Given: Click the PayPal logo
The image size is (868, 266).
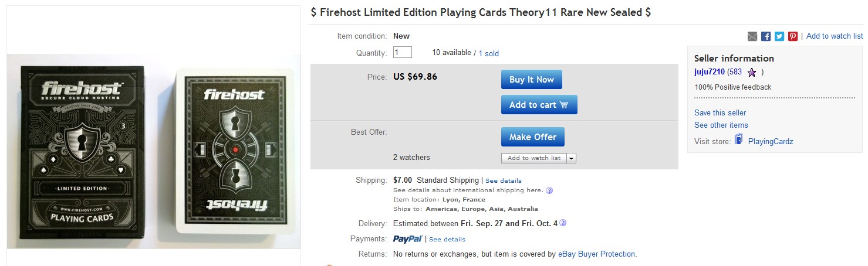Looking at the screenshot, I should point(408,239).
